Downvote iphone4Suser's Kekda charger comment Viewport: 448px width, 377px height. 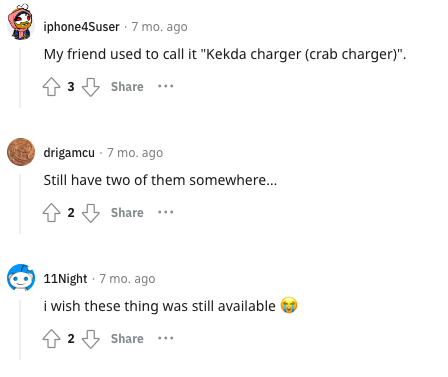pyautogui.click(x=91, y=87)
